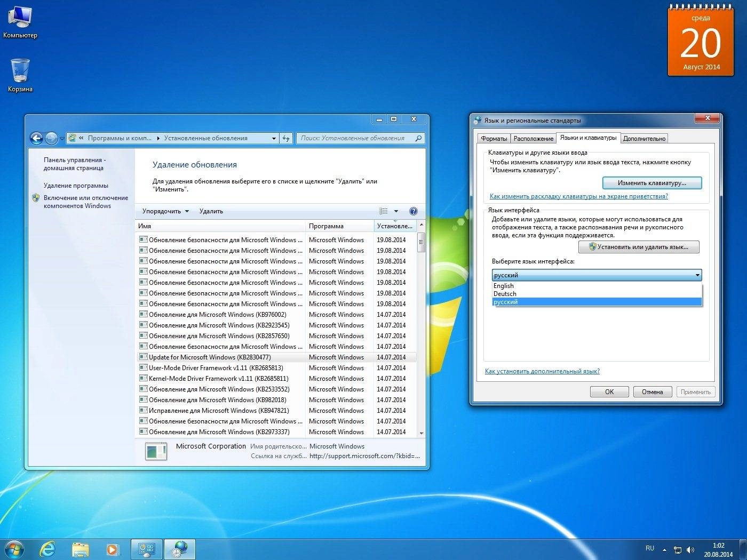Go to Панель управления домашняя страница
747x560 pixels.
tap(75, 164)
